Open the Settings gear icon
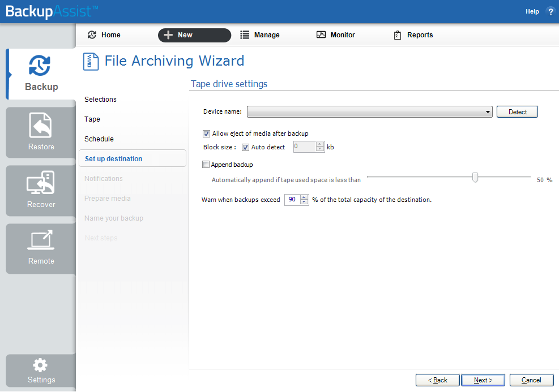Viewport: 559px width, 392px height. pos(40,365)
